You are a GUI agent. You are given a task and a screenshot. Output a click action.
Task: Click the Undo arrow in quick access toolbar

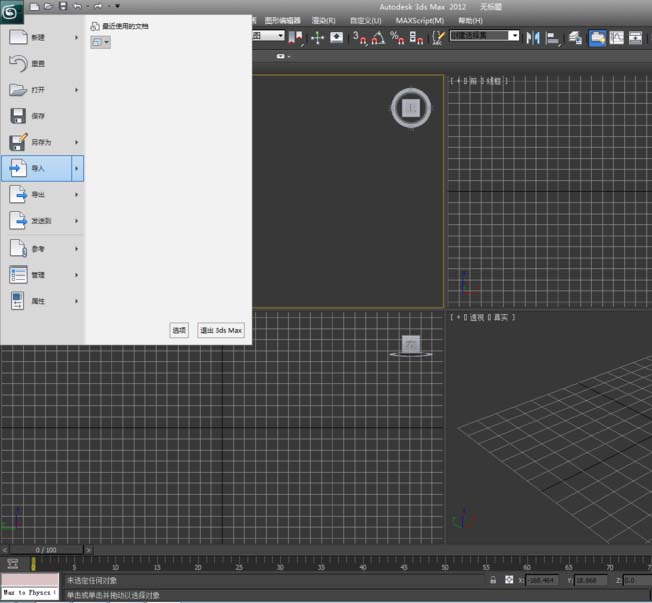[x=78, y=6]
